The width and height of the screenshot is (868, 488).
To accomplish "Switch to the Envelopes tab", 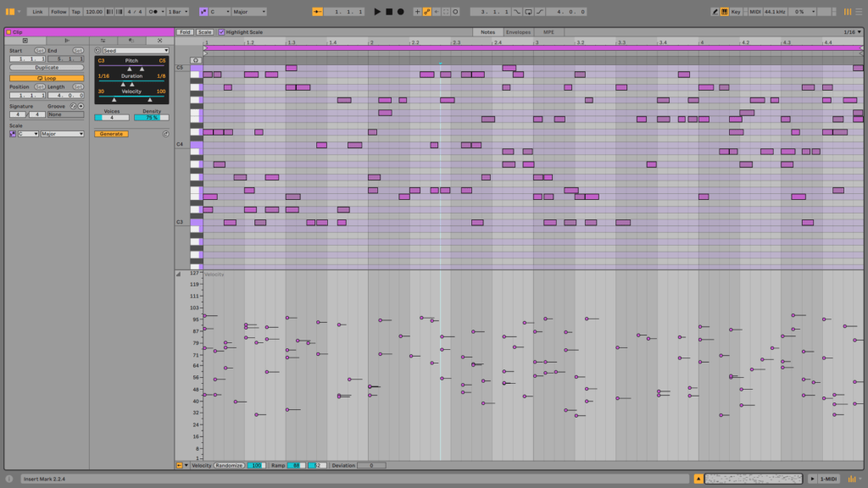I will point(517,31).
